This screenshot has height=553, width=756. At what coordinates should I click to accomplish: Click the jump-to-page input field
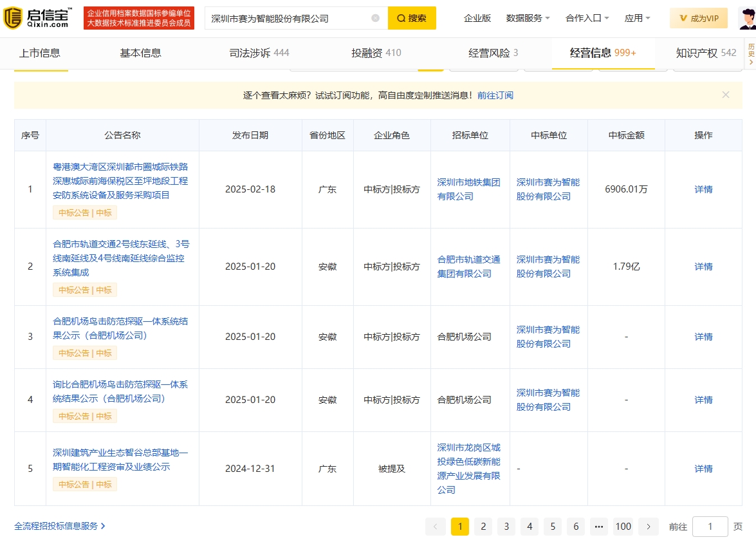[710, 527]
